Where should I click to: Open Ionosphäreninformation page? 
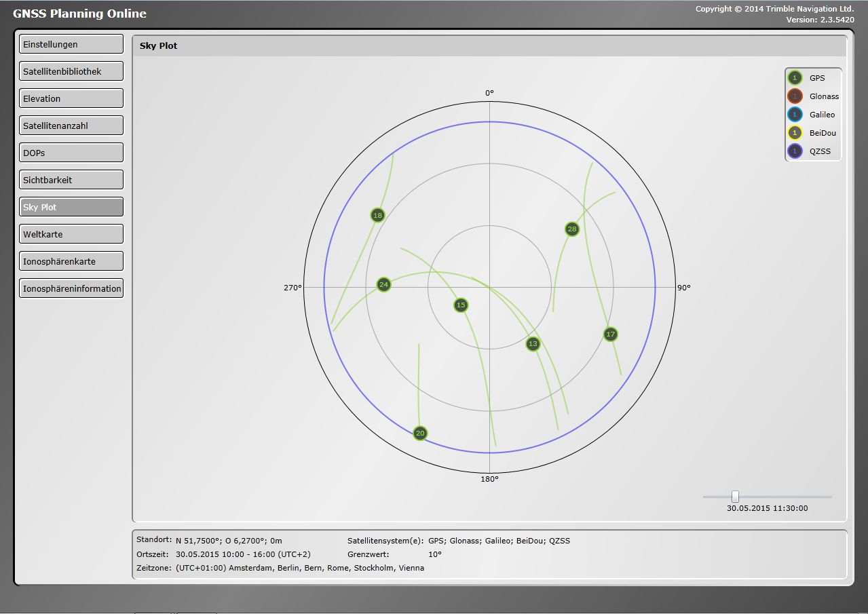[x=71, y=288]
